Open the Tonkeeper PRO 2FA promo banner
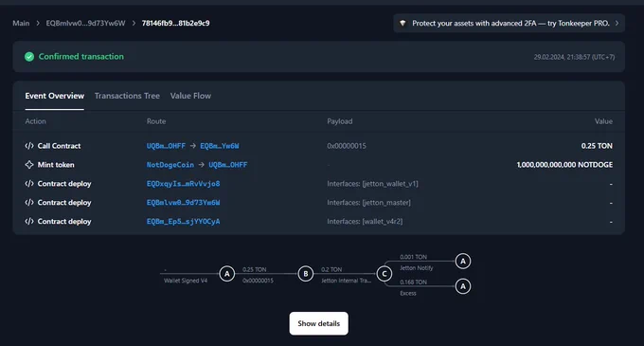Viewport: 644px width, 346px height. point(510,24)
